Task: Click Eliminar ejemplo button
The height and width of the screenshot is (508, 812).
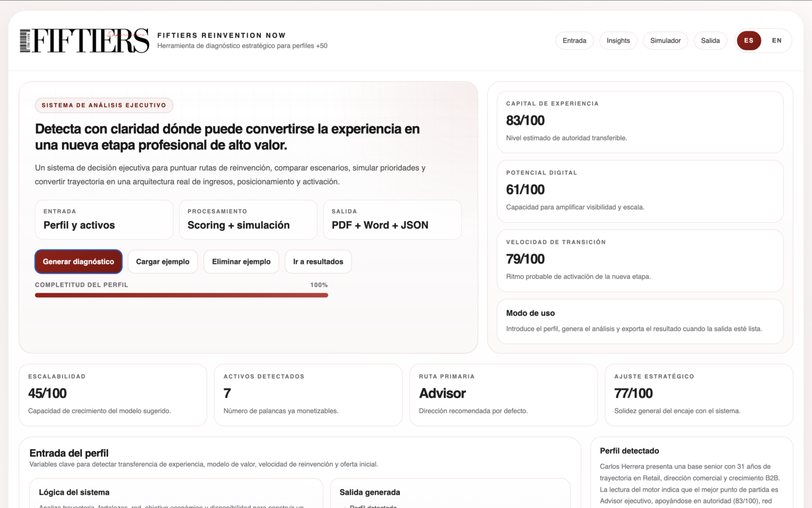Action: pyautogui.click(x=241, y=262)
